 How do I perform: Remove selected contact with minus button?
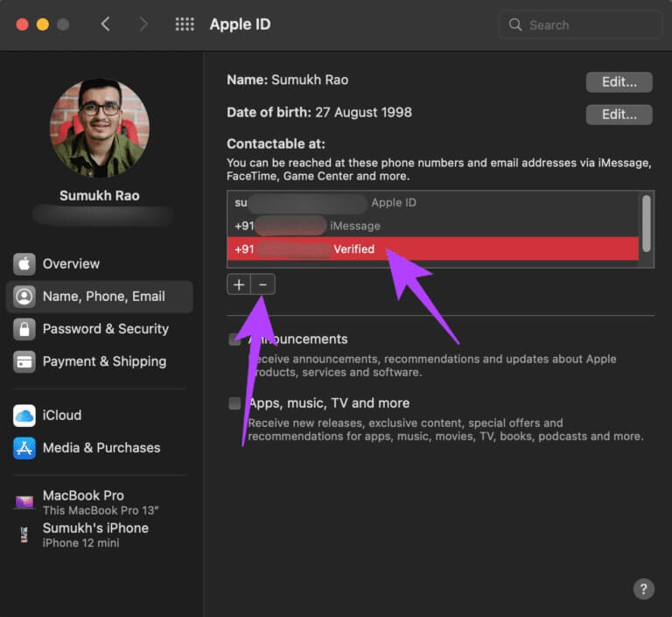point(262,284)
